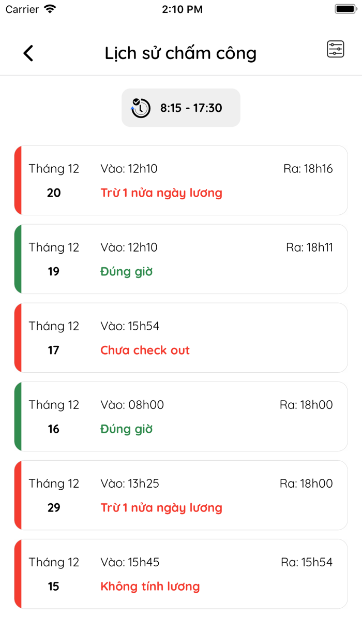Screen dimensions: 362x644
Task: Tap the green status bar on day 19 card
Action: coord(18,259)
